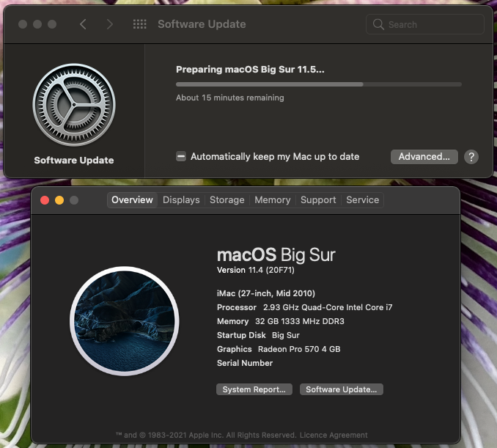
Task: Click the update preparation progress bar
Action: 319,84
